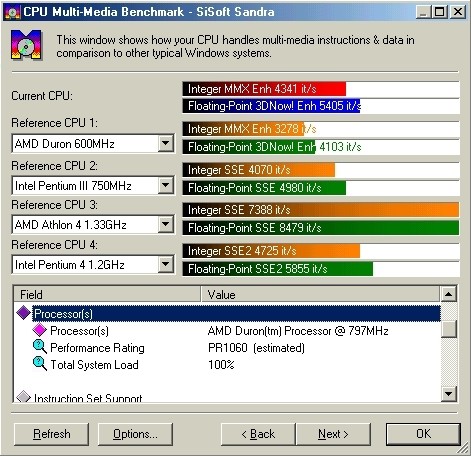This screenshot has height=456, width=471.
Task: Click the Refresh button
Action: [x=52, y=434]
